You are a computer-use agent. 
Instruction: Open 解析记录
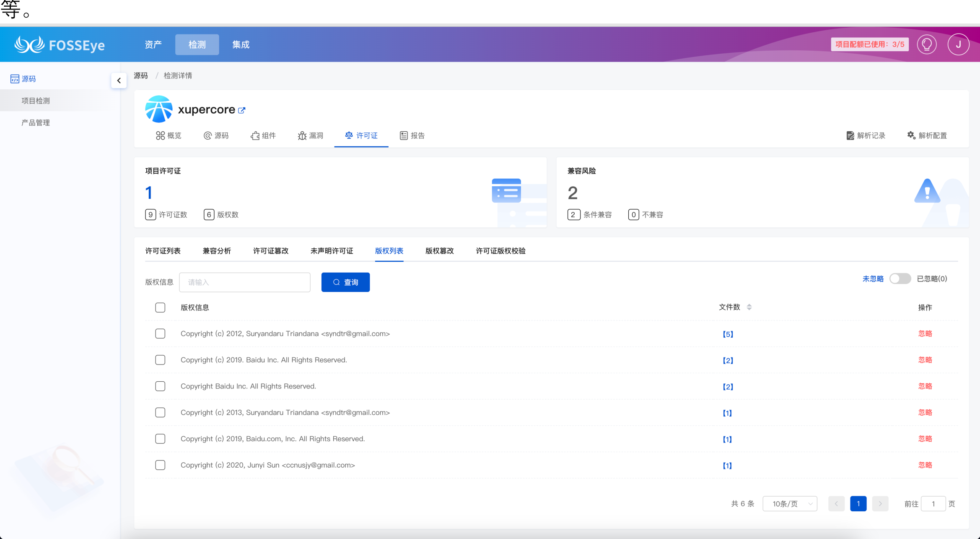pyautogui.click(x=866, y=135)
